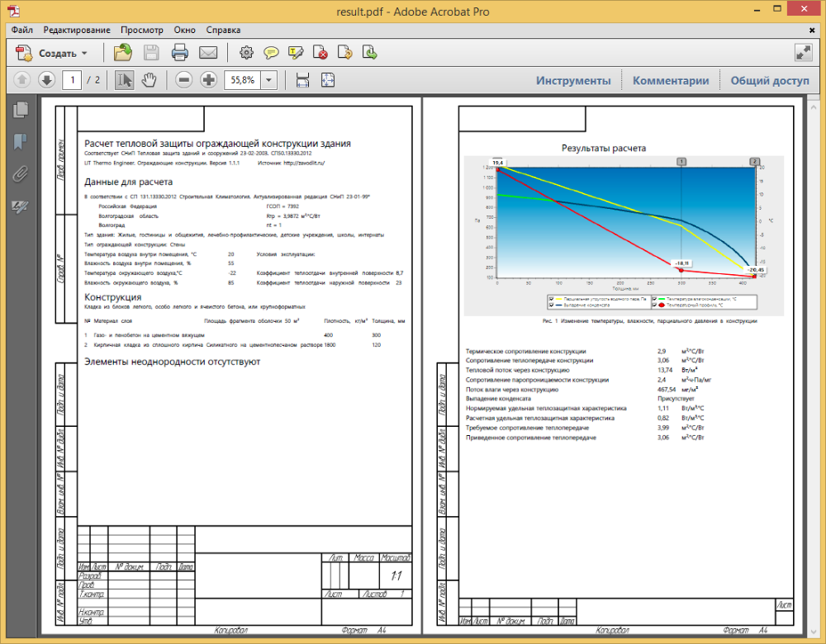The width and height of the screenshot is (826, 644).
Task: Open the zoom percentage dropdown arrow
Action: point(269,80)
